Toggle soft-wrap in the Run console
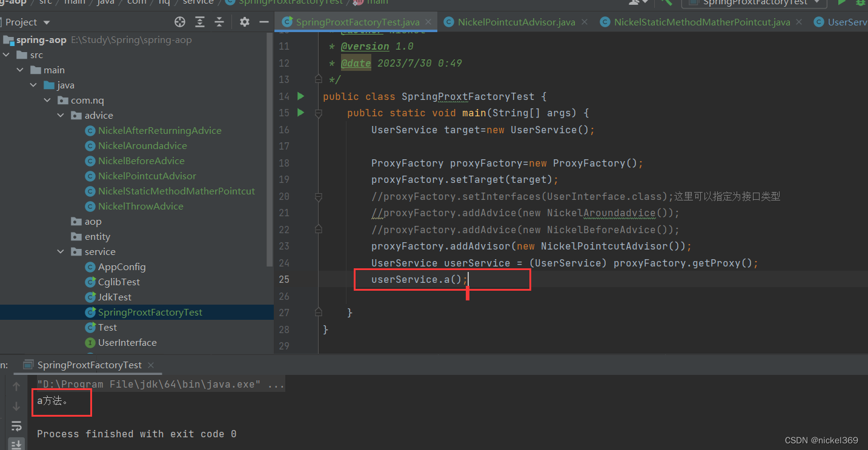 click(16, 426)
